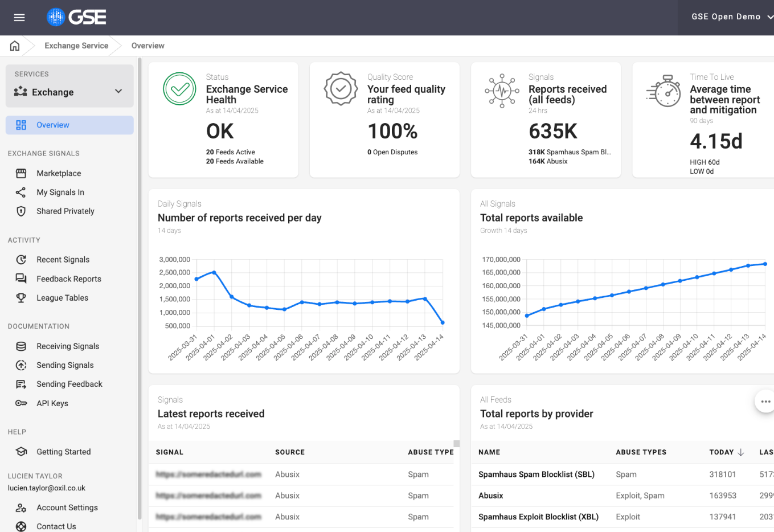Expand the Exchange services dropdown
This screenshot has height=532, width=774.
tap(118, 91)
